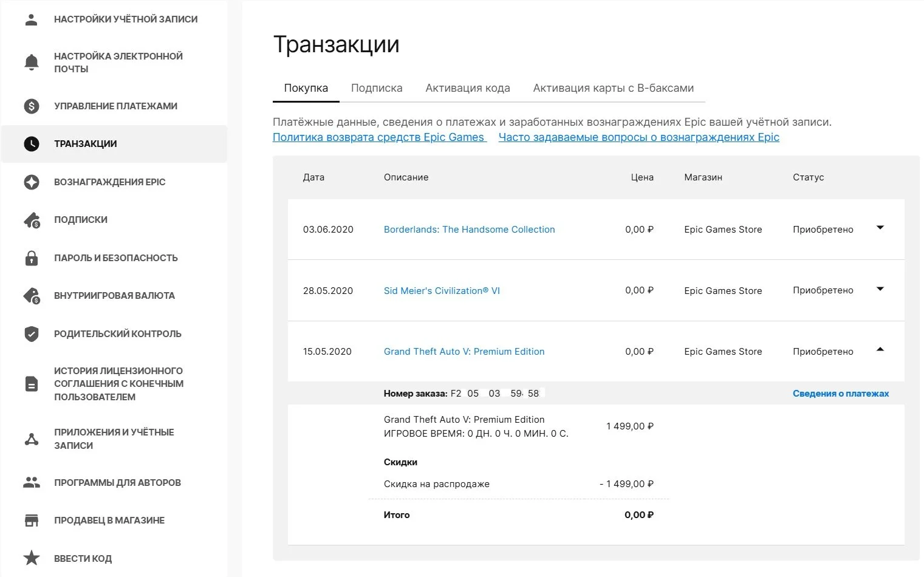Open Borderlands: The Handsome Collection link
Screen dimensions: 924x577
click(x=470, y=230)
